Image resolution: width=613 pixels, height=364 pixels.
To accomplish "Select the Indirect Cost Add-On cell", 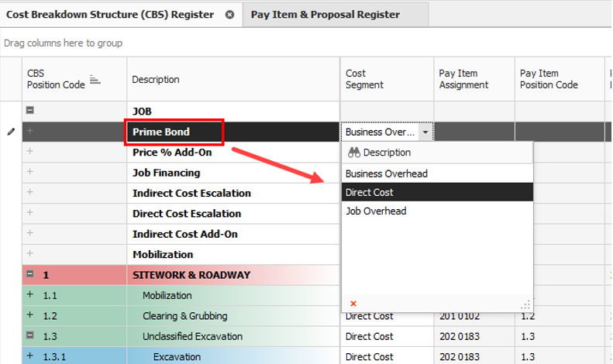I will [x=233, y=234].
